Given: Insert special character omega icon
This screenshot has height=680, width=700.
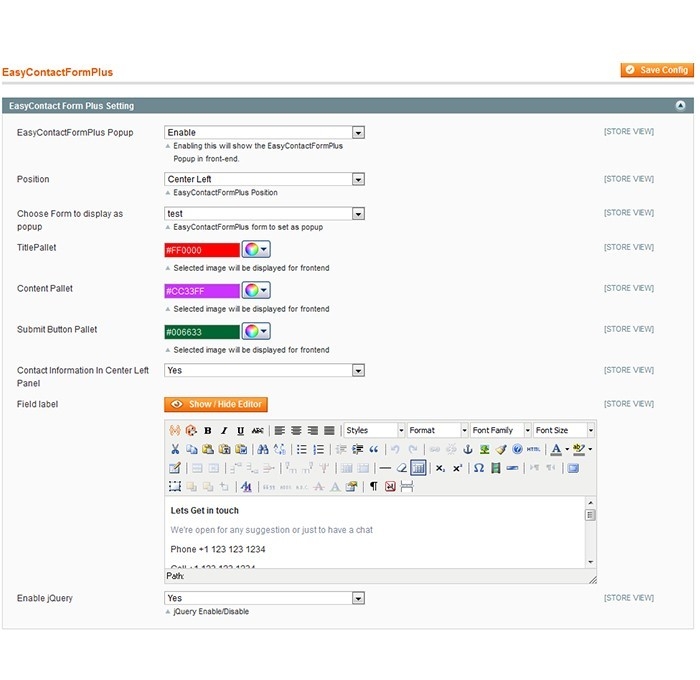Looking at the screenshot, I should (x=479, y=468).
